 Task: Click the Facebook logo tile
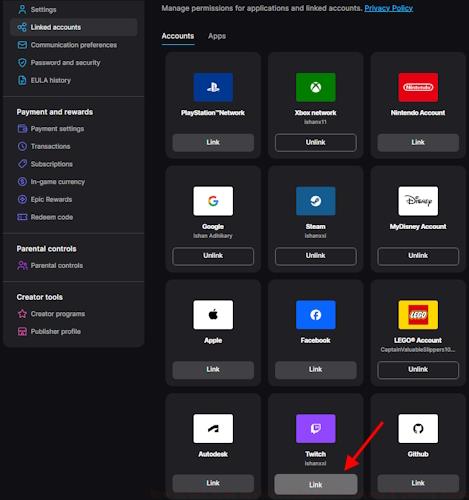[315, 315]
